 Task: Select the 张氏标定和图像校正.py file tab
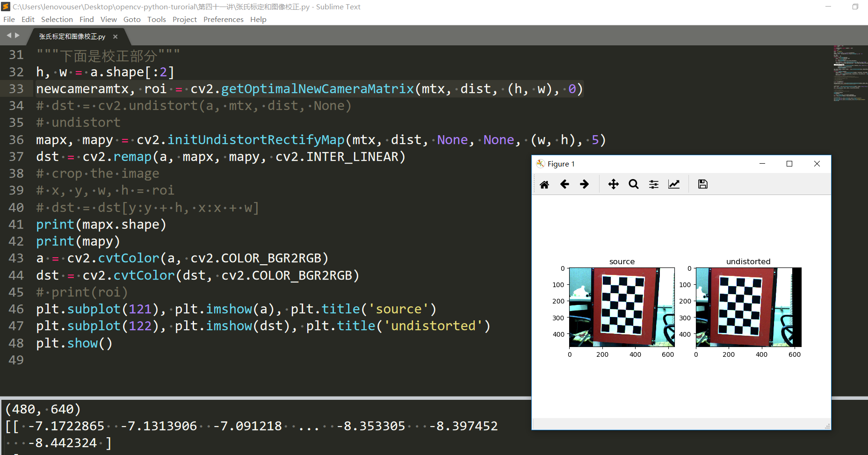[x=72, y=36]
